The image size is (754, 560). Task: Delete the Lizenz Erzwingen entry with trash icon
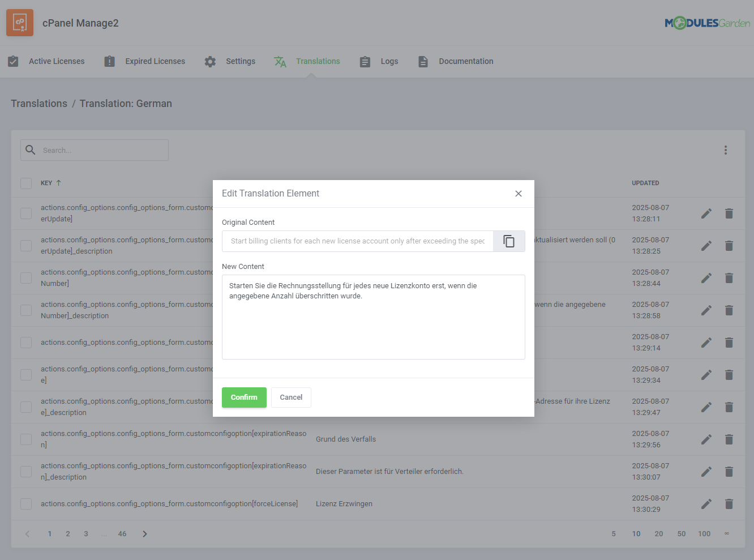729,503
